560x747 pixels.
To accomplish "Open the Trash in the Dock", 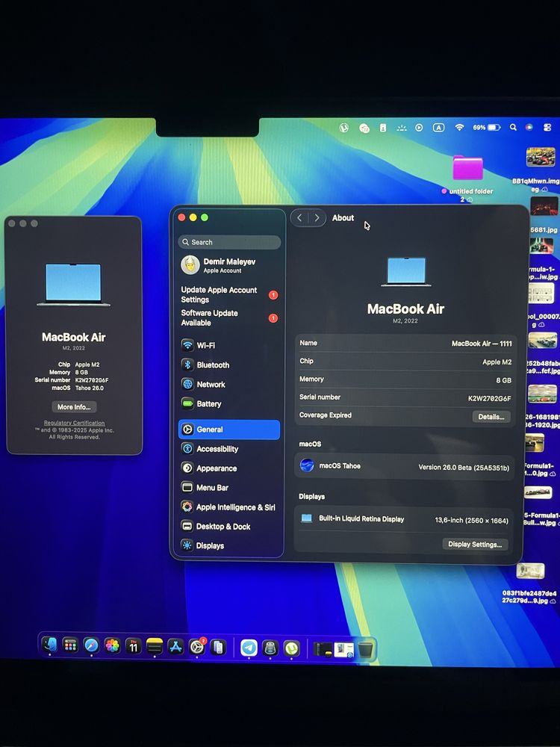I will 365,650.
